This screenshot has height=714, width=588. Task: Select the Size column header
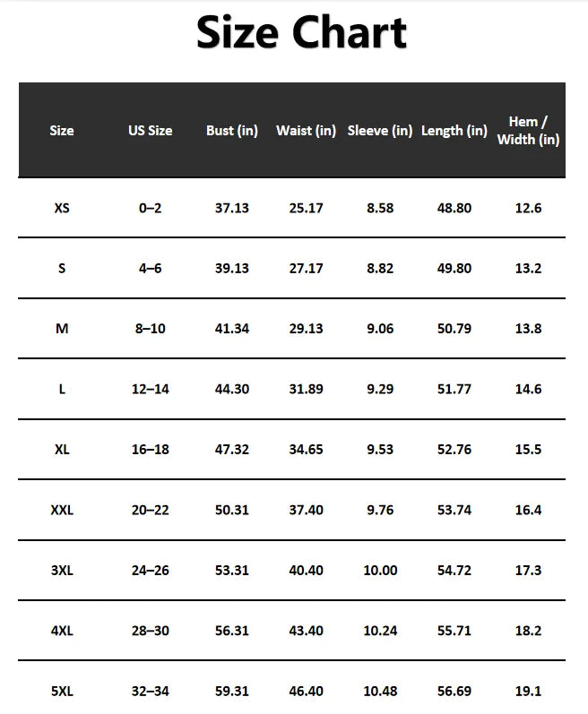62,131
